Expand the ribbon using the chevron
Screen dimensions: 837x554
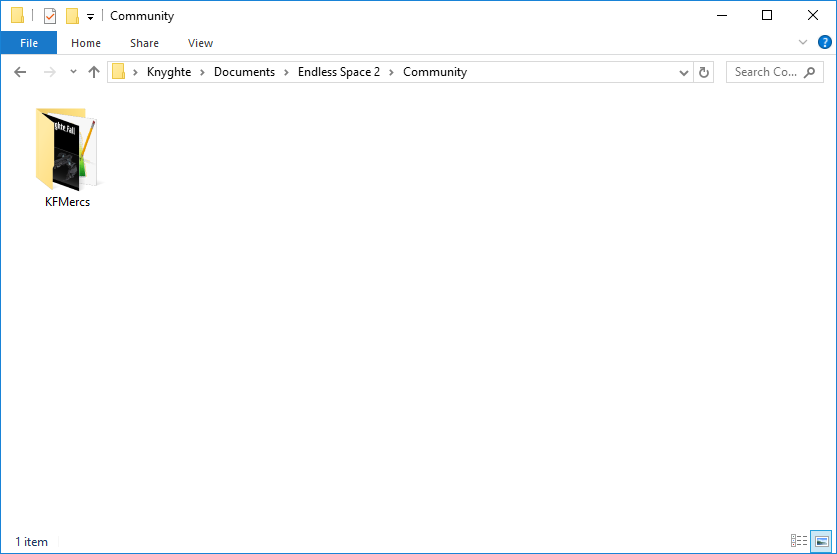tap(803, 43)
